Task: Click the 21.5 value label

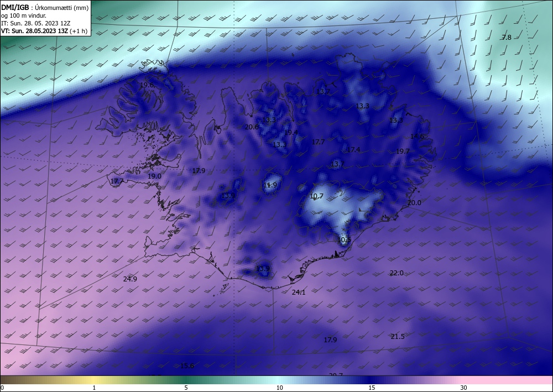Action: coord(398,337)
